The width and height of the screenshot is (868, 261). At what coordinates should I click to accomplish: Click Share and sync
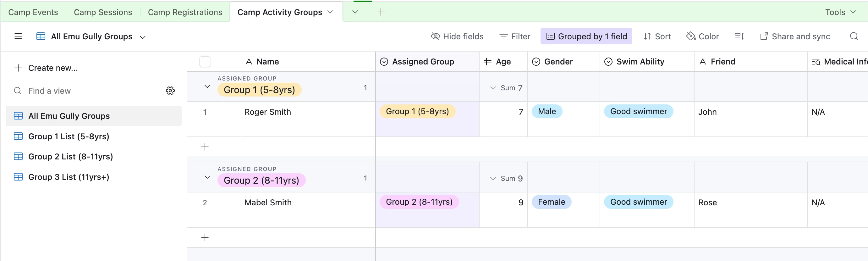coord(795,36)
